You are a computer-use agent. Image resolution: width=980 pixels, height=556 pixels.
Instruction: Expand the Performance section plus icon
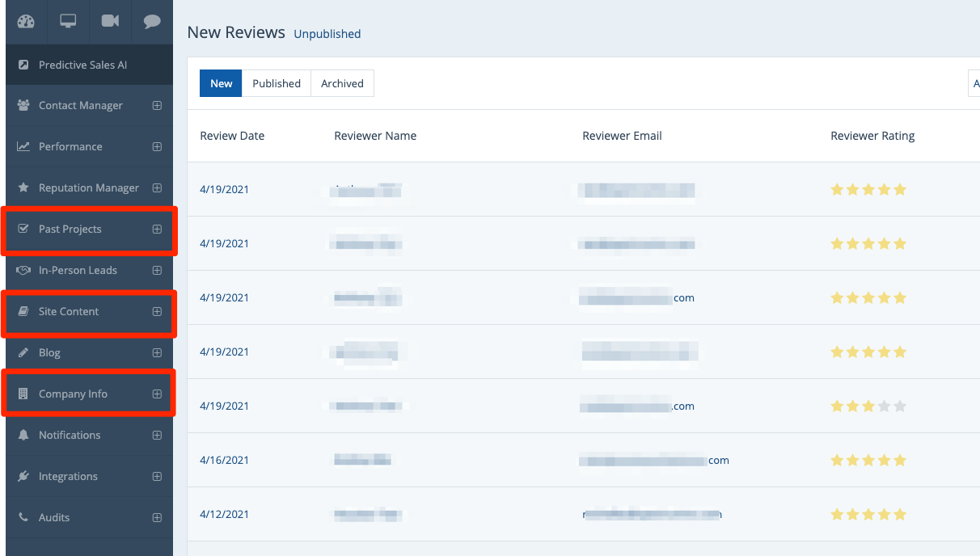pos(157,146)
